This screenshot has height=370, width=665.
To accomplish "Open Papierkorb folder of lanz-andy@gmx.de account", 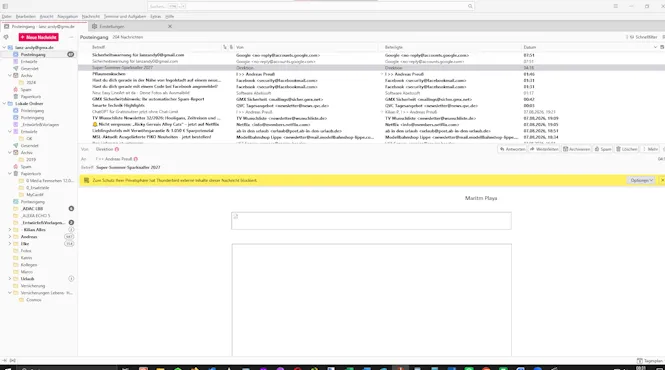I will pyautogui.click(x=31, y=97).
